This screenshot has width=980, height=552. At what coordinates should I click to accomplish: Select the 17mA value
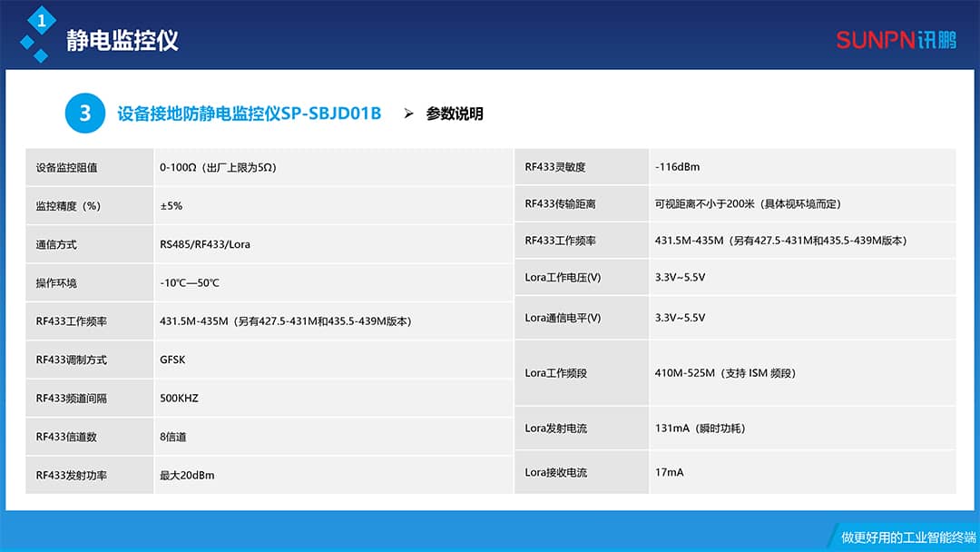(670, 473)
